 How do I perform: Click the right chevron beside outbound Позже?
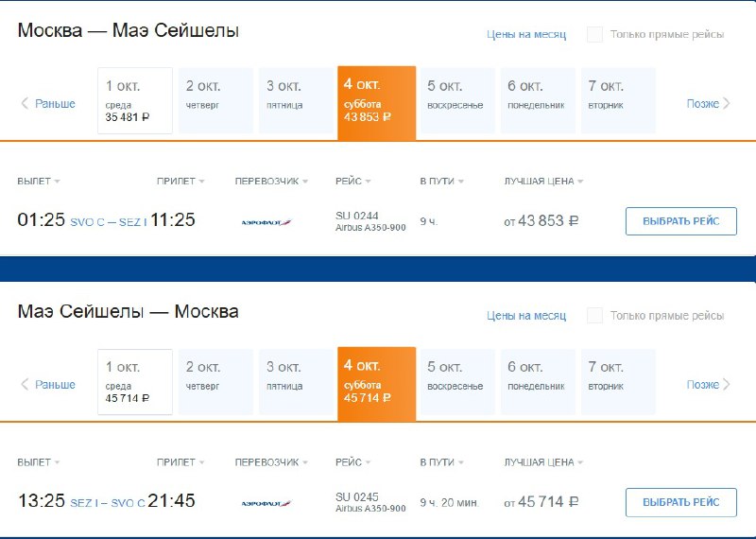click(x=727, y=103)
